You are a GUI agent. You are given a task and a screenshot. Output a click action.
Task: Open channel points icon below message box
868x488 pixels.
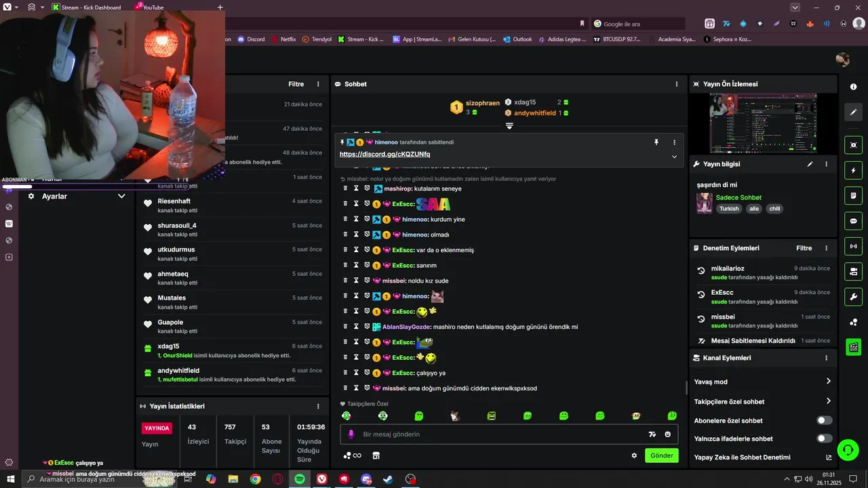[x=352, y=455]
